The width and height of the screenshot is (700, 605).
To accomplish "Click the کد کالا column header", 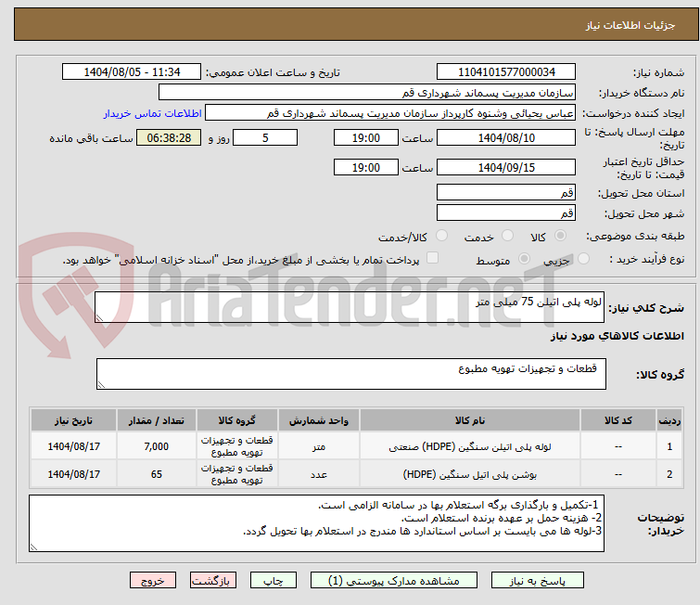I will click(x=618, y=420).
